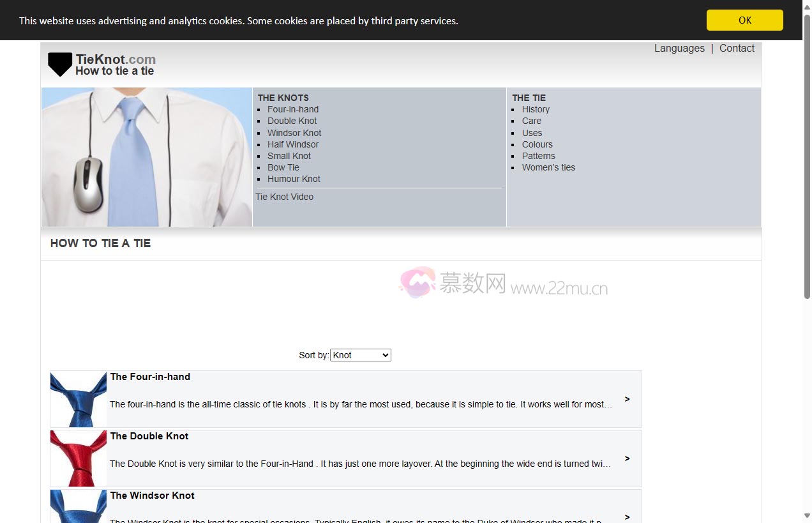Screen dimensions: 812x523
Task: Click the scrollbar down arrow
Action: coord(807,516)
